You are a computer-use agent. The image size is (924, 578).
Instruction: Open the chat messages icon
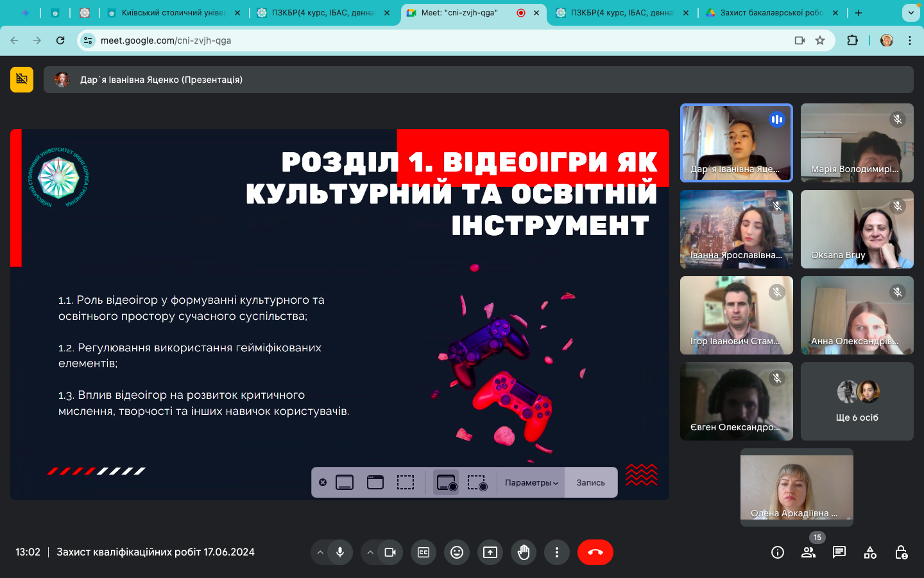point(839,552)
